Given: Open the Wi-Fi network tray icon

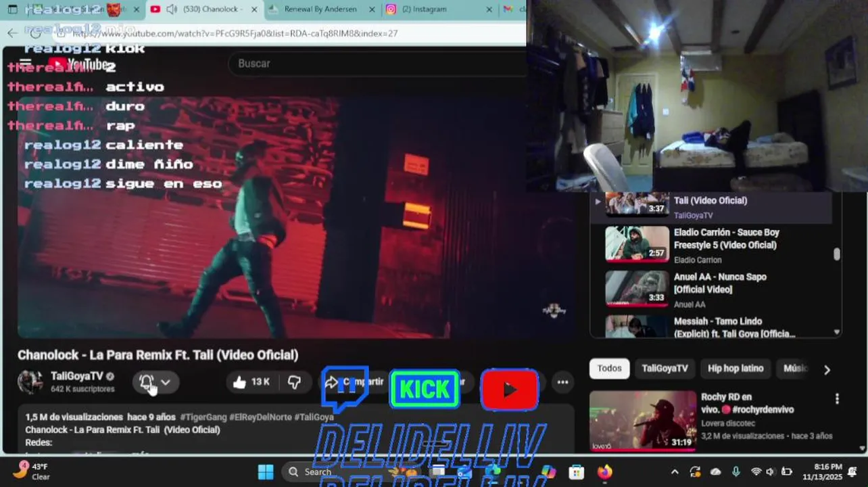Looking at the screenshot, I should (x=756, y=471).
